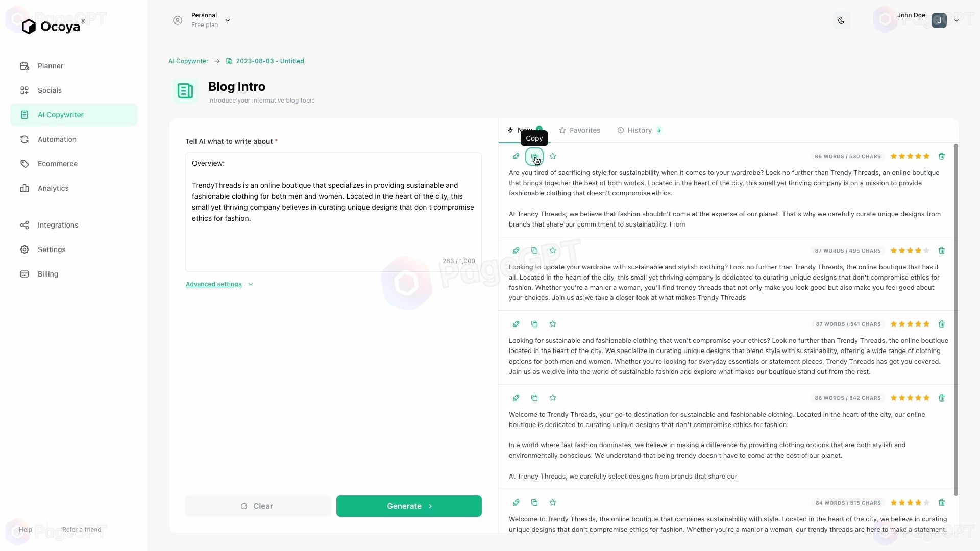Click the Generate button
The height and width of the screenshot is (551, 980).
point(408,506)
